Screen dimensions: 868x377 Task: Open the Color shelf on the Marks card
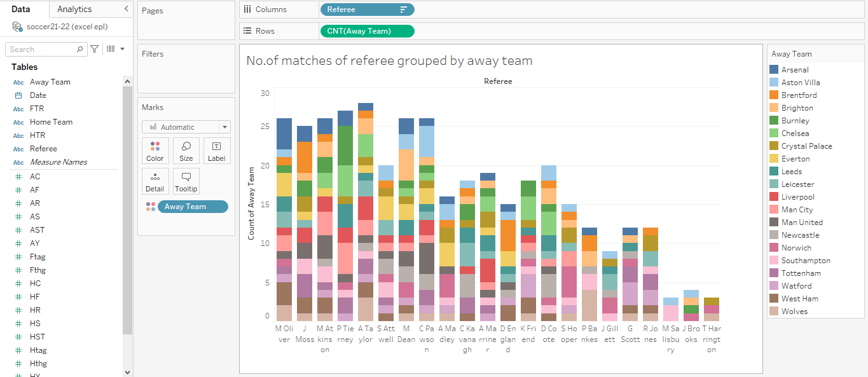155,151
